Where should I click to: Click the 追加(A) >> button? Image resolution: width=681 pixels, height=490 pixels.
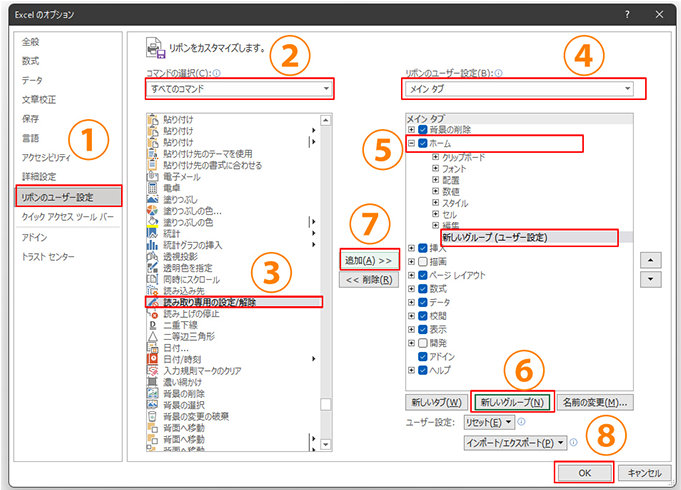tap(369, 260)
